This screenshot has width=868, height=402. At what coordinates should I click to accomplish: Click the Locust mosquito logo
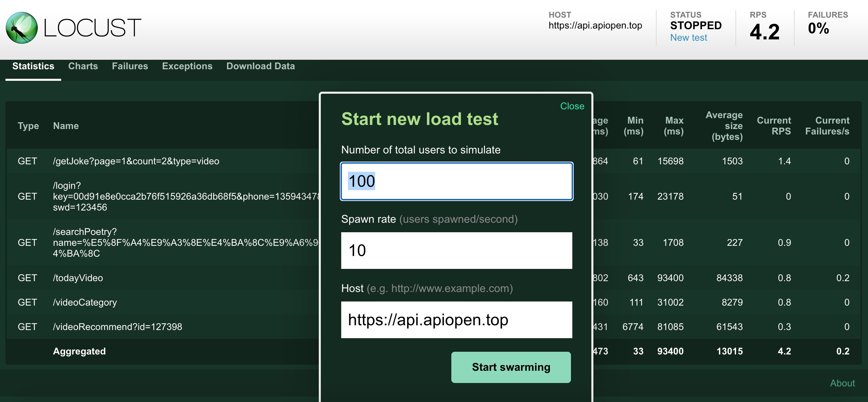[22, 26]
